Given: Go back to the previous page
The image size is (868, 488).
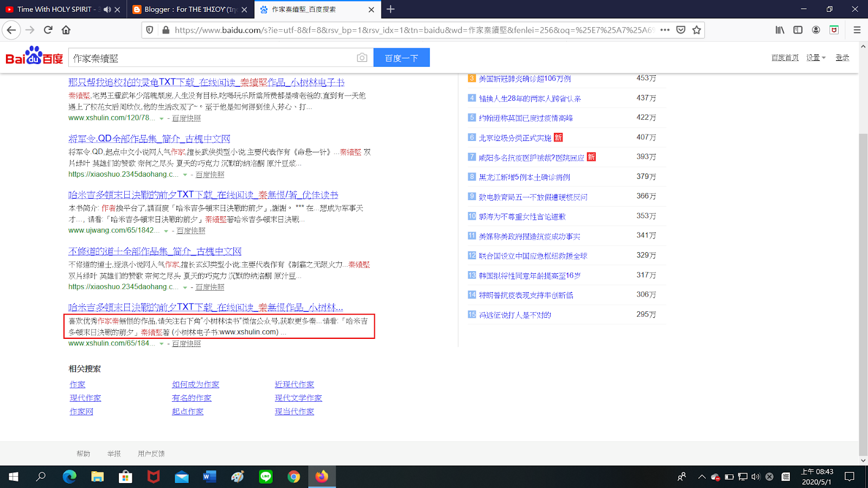Looking at the screenshot, I should 11,30.
